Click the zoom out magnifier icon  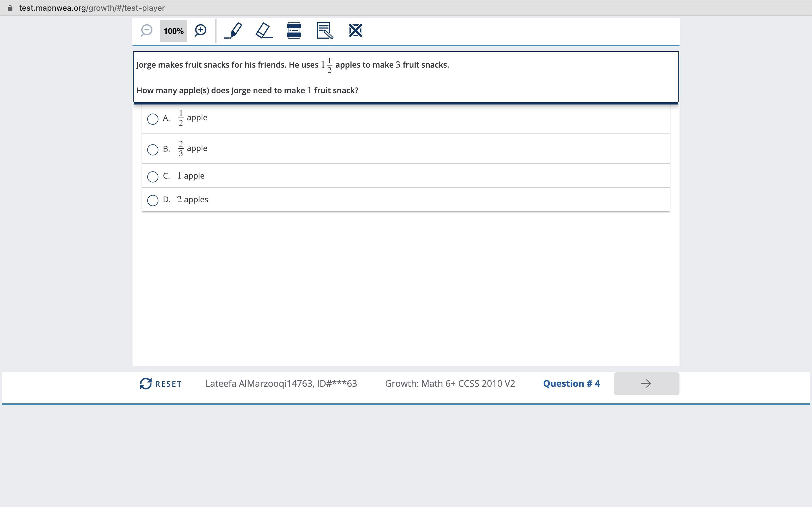point(147,30)
